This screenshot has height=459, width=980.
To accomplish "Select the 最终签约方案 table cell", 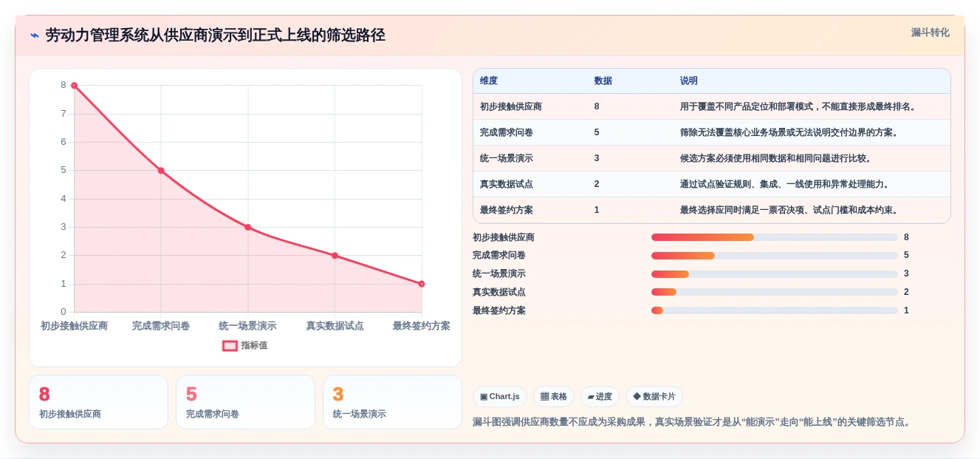I will pyautogui.click(x=507, y=210).
